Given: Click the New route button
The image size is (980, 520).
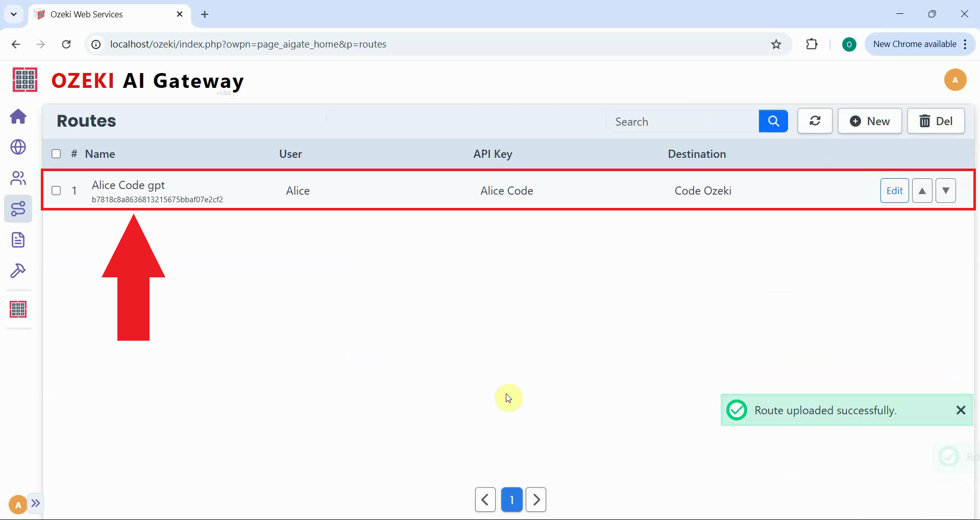Looking at the screenshot, I should click(x=870, y=121).
